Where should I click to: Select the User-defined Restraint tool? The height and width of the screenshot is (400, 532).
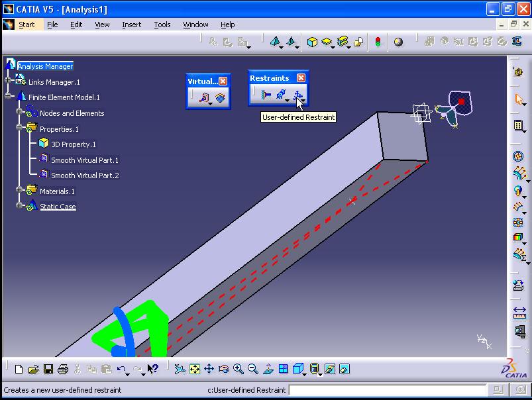click(x=296, y=95)
